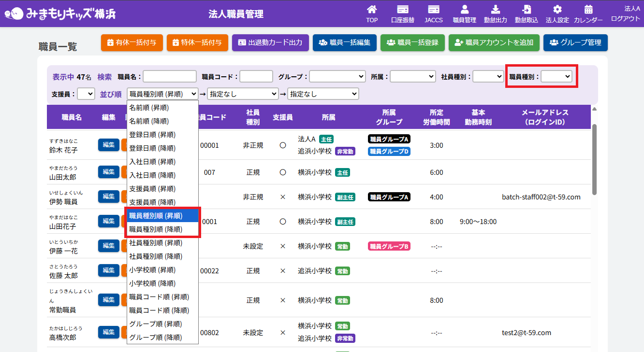The height and width of the screenshot is (352, 644).
Task: Click the 職員グループD badge
Action: pyautogui.click(x=389, y=152)
